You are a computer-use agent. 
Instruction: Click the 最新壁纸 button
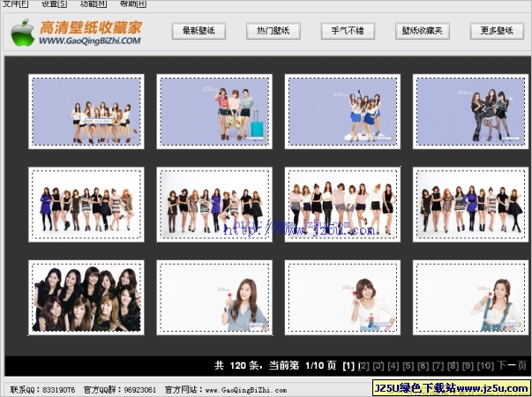(x=199, y=31)
